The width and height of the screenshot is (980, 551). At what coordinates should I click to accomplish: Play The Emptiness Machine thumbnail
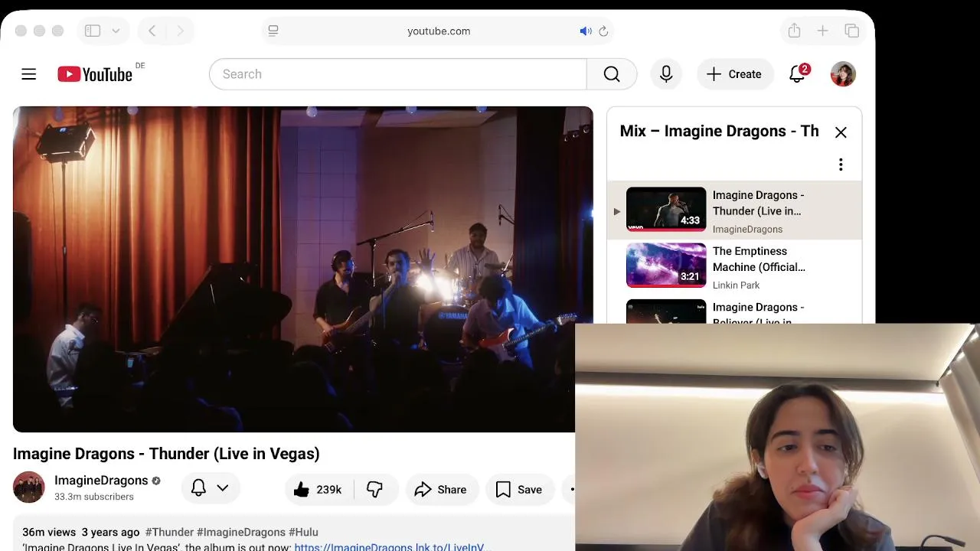tap(666, 265)
